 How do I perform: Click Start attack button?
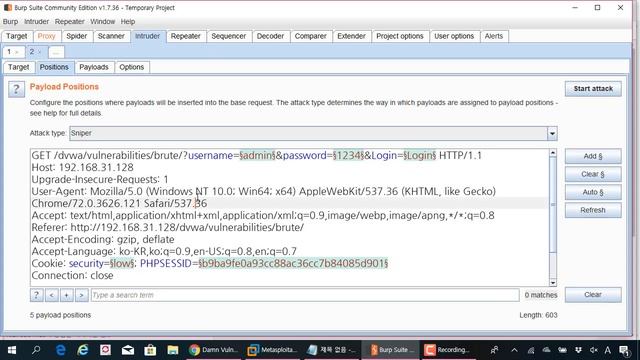(593, 89)
